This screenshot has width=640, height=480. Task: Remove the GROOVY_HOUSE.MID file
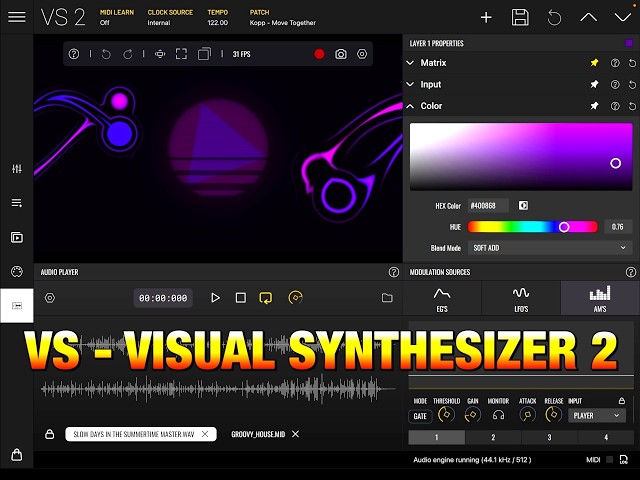296,434
